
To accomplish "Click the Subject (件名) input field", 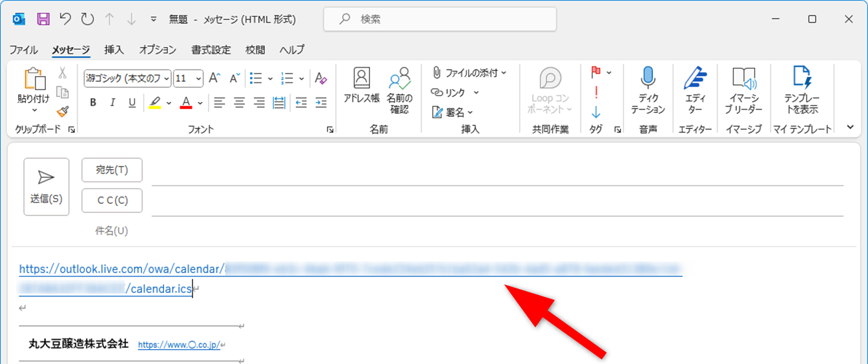I will [497, 230].
